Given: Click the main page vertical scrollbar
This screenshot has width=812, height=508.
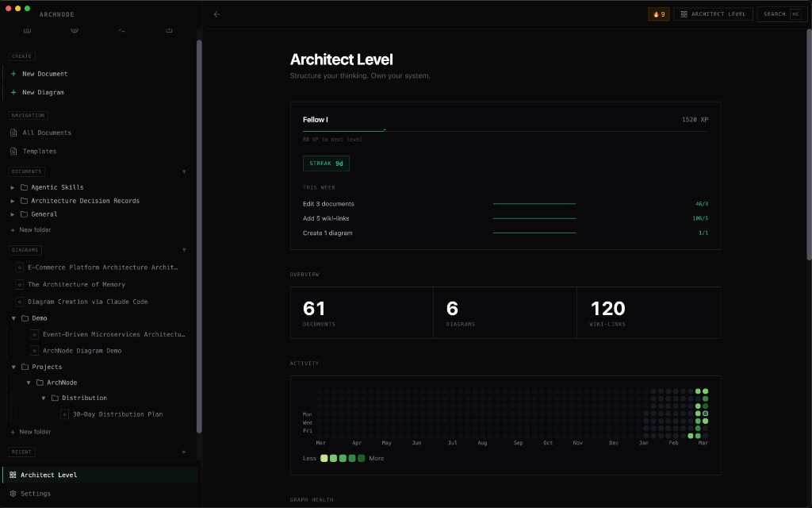Looking at the screenshot, I should pos(809,144).
